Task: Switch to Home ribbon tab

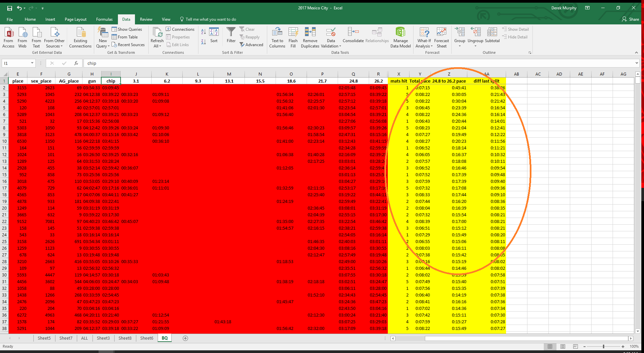Action: (30, 19)
